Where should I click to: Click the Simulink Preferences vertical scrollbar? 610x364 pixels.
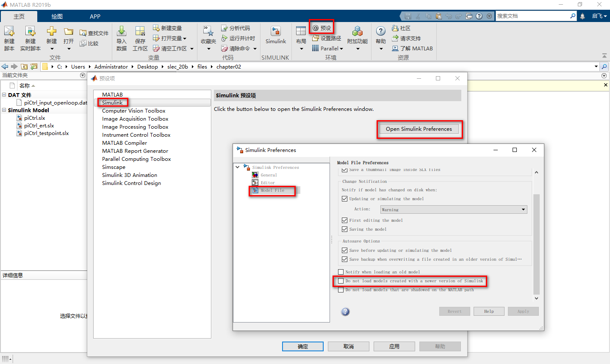536,244
